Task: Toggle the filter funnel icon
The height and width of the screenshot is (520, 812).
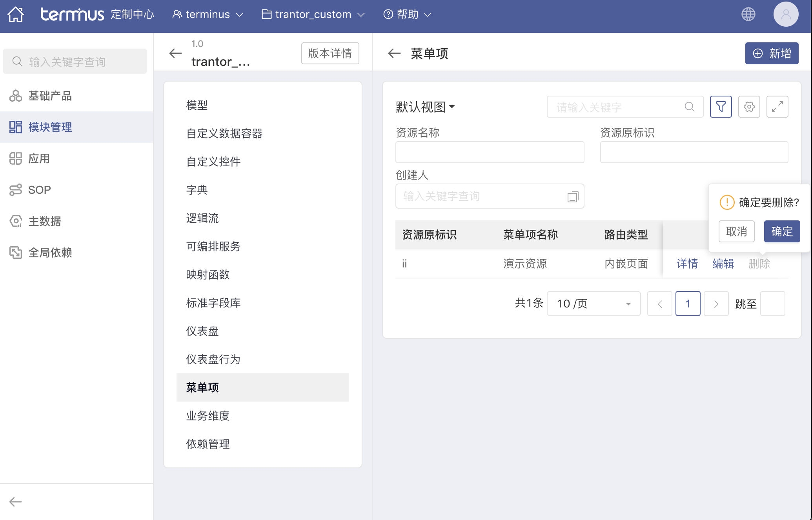Action: [x=721, y=107]
